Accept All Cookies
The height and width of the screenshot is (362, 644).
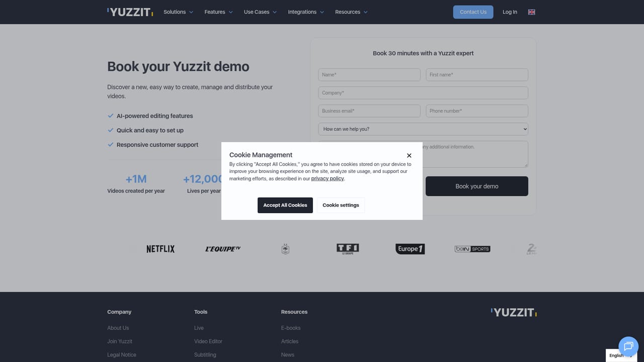click(285, 205)
